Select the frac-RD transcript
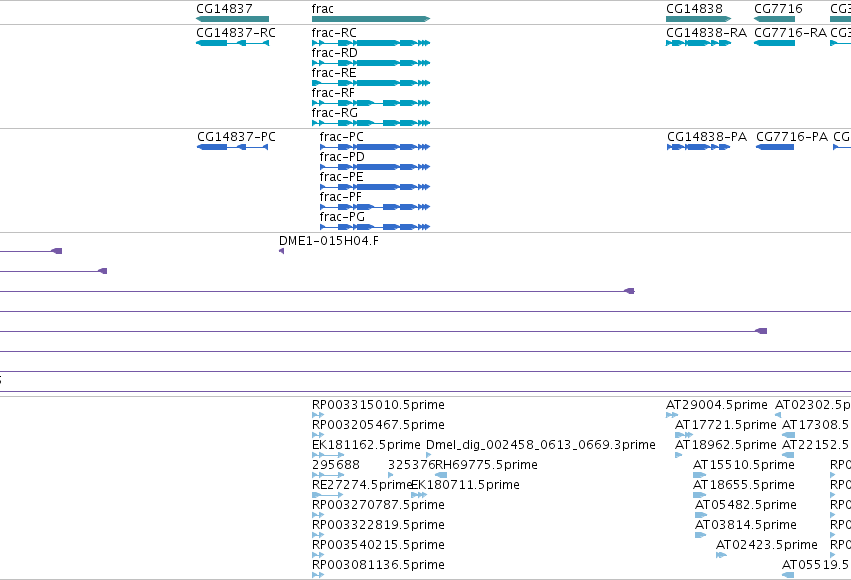This screenshot has width=851, height=580. [x=371, y=63]
